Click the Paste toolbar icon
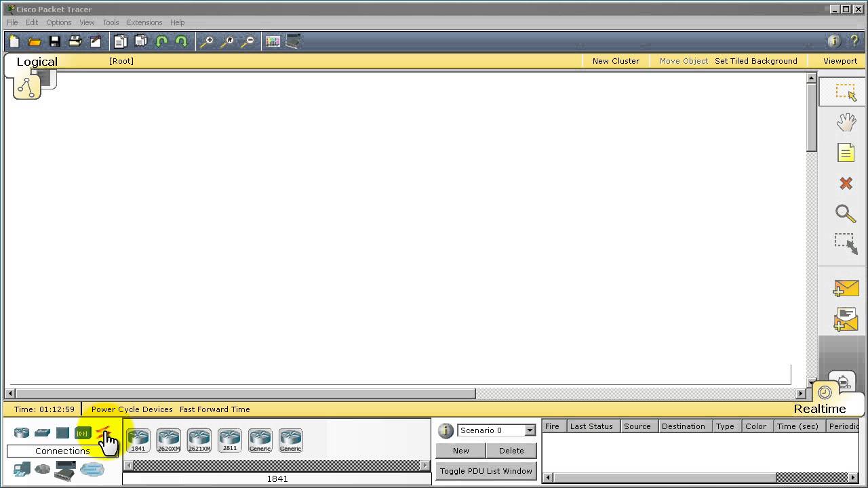Image resolution: width=868 pixels, height=488 pixels. 140,41
